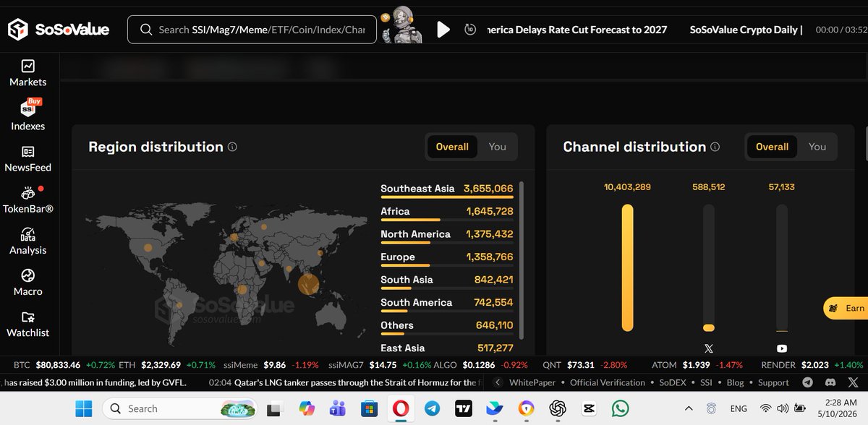Select You in Region distribution
This screenshot has height=425, width=868.
click(x=497, y=147)
